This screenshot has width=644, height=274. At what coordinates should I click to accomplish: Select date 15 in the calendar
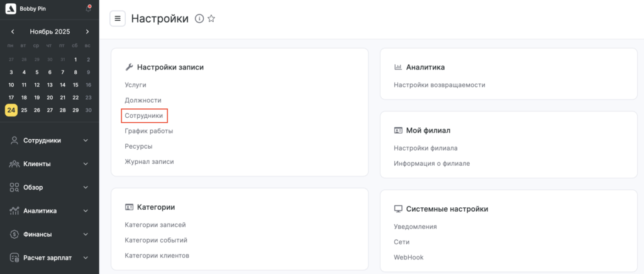(x=75, y=85)
